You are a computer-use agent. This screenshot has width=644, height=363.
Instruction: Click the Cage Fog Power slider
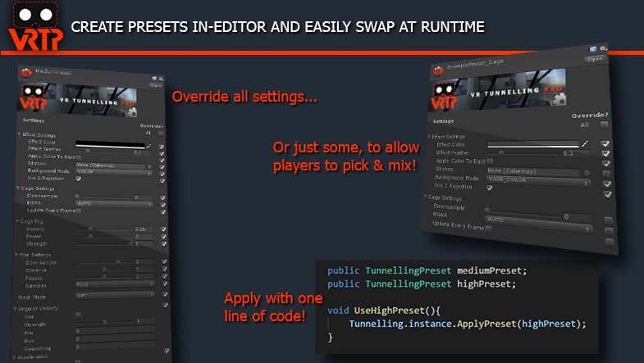(104, 237)
